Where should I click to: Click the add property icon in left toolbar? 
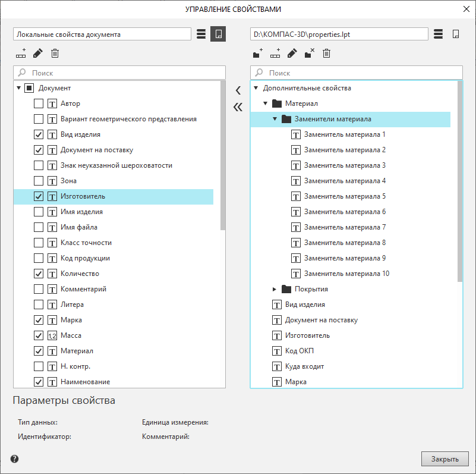21,54
